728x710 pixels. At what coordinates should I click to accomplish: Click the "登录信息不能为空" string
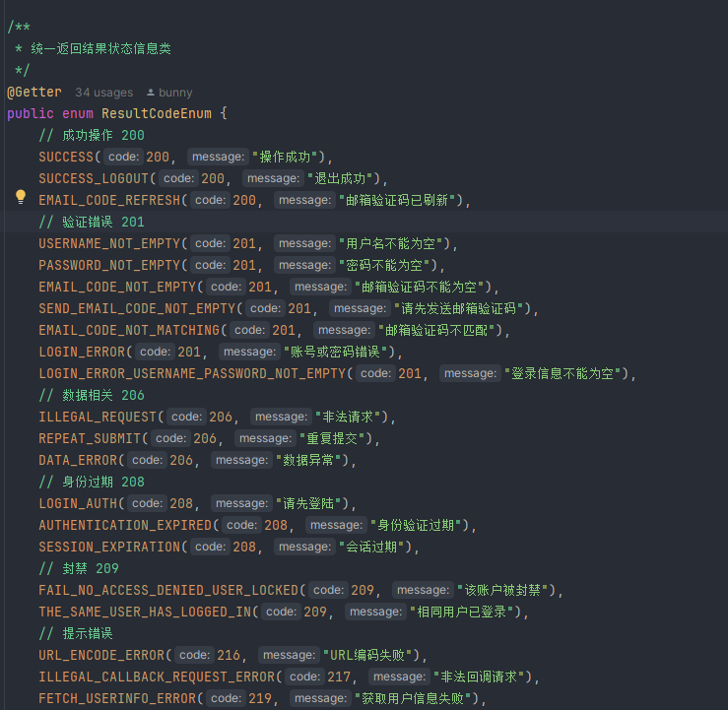tap(563, 373)
